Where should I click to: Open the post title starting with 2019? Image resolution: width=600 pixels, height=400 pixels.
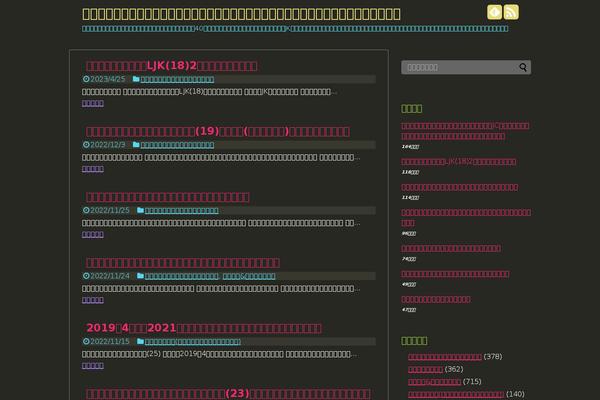[x=204, y=328]
